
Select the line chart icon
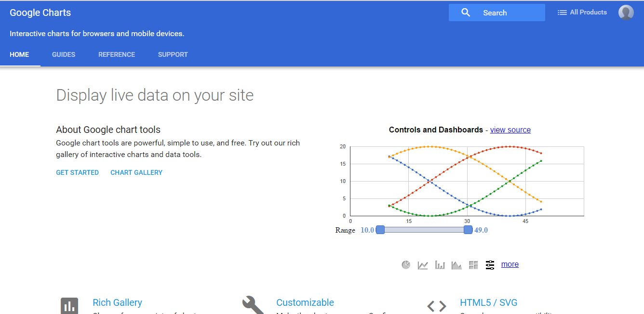pyautogui.click(x=423, y=265)
